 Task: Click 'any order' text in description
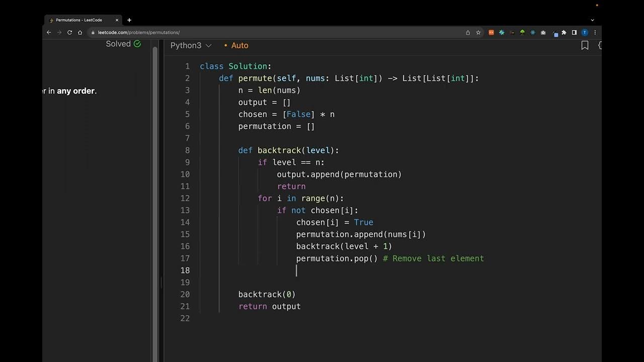click(x=75, y=91)
